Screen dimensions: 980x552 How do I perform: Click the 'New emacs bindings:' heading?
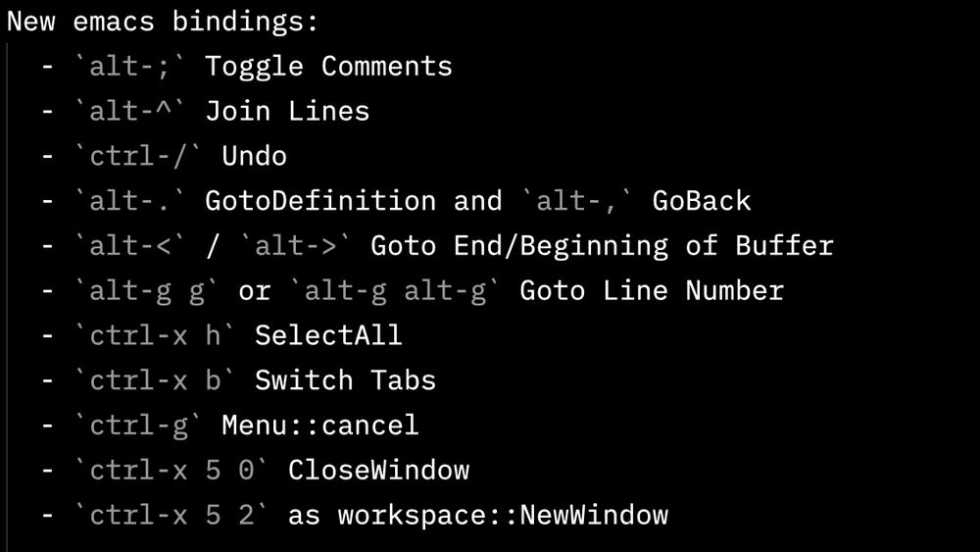click(x=163, y=22)
